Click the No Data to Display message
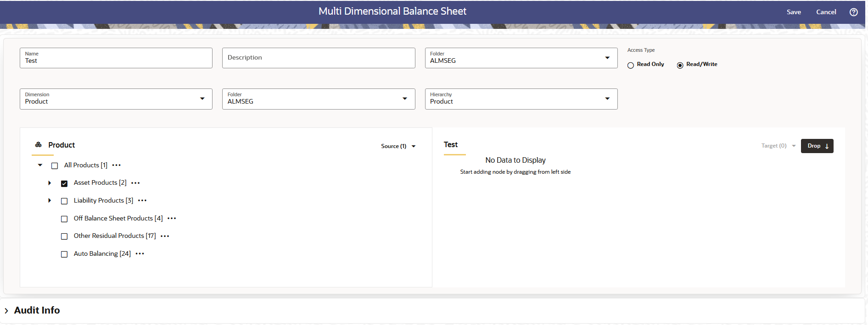The image size is (868, 325). [x=515, y=160]
